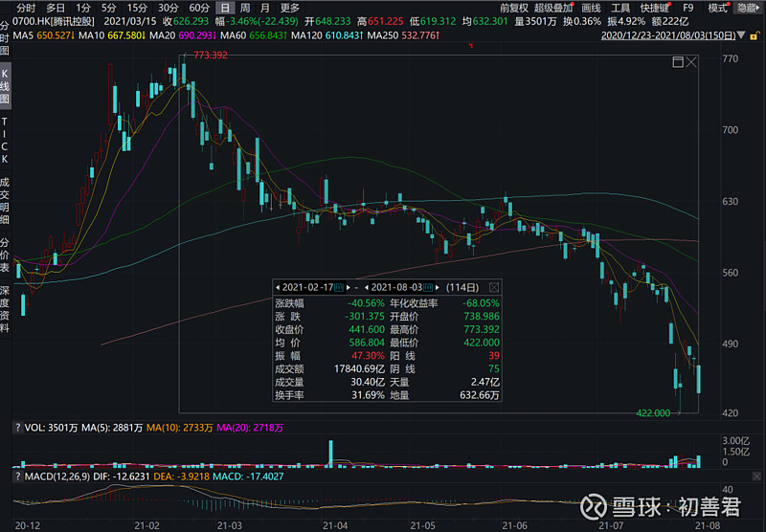This screenshot has height=532, width=766.
Task: Click the 422.000 low price marker
Action: (x=653, y=413)
